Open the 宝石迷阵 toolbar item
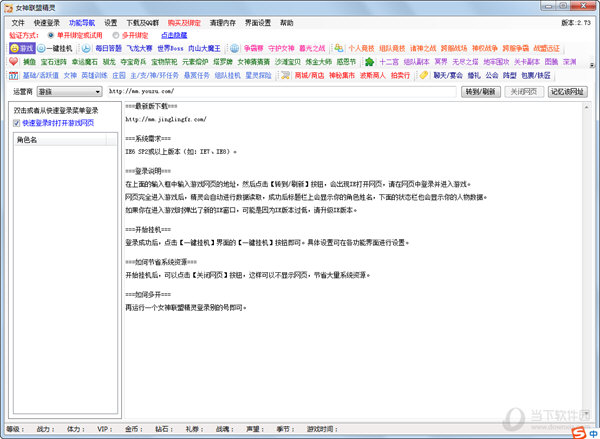 (54, 62)
